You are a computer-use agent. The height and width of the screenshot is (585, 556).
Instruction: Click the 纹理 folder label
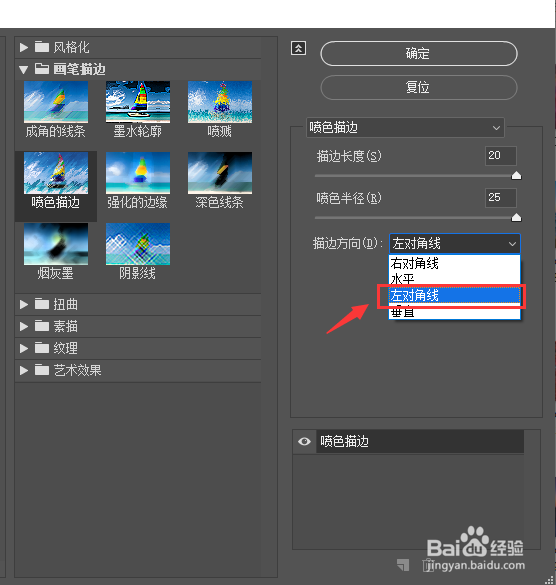tap(66, 348)
